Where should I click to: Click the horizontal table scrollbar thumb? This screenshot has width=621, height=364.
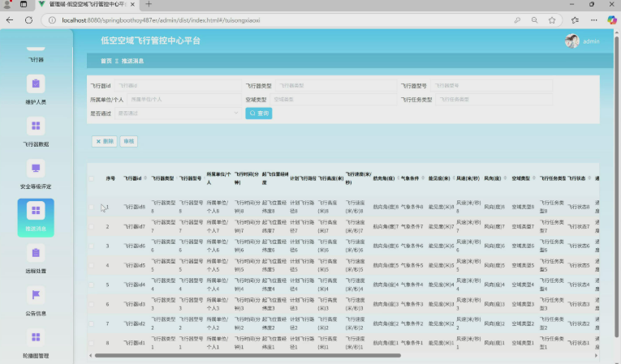(x=248, y=355)
